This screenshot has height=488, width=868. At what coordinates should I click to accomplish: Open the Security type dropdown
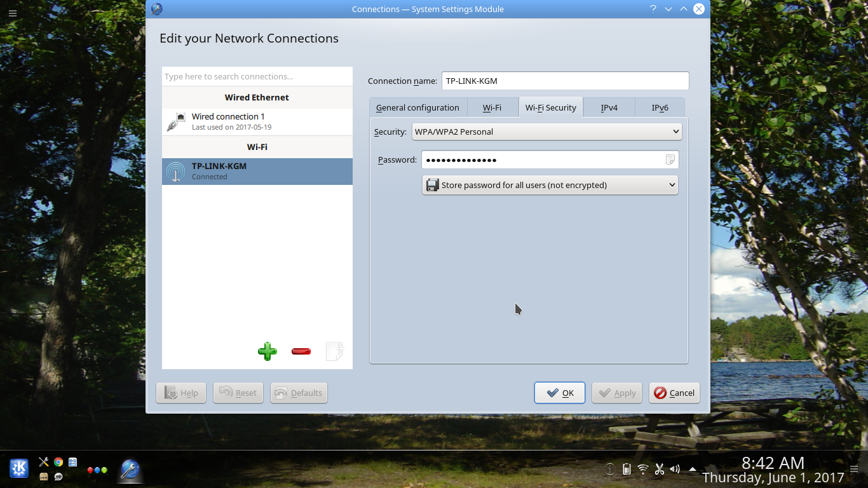point(547,132)
